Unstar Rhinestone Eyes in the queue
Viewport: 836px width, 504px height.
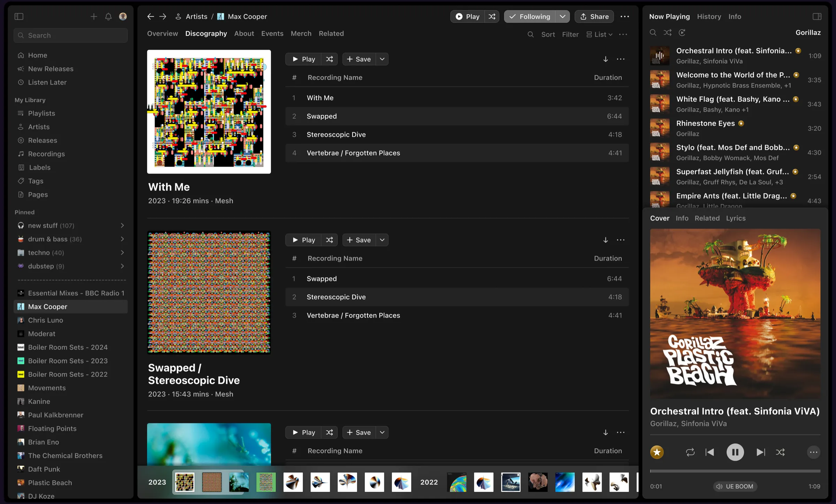741,123
